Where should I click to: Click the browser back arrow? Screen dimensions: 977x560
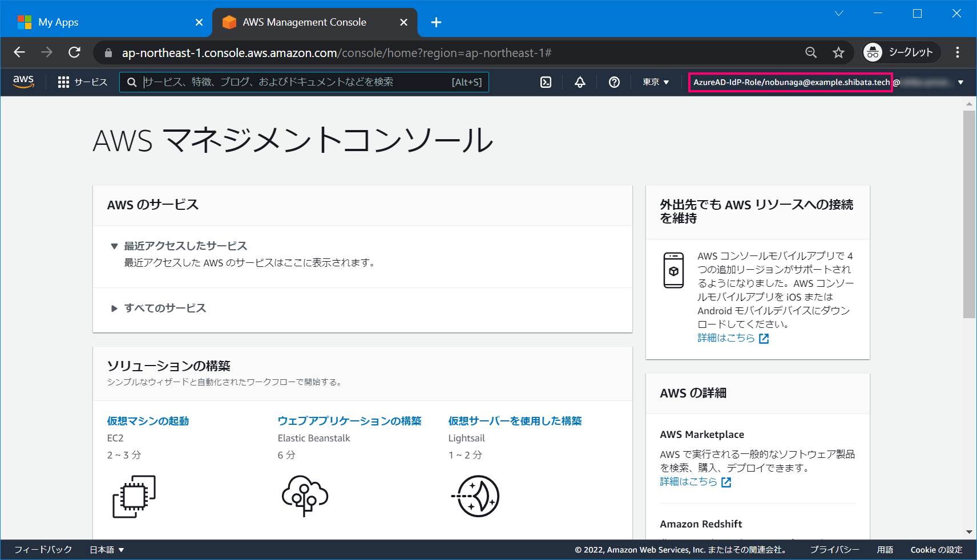tap(19, 52)
